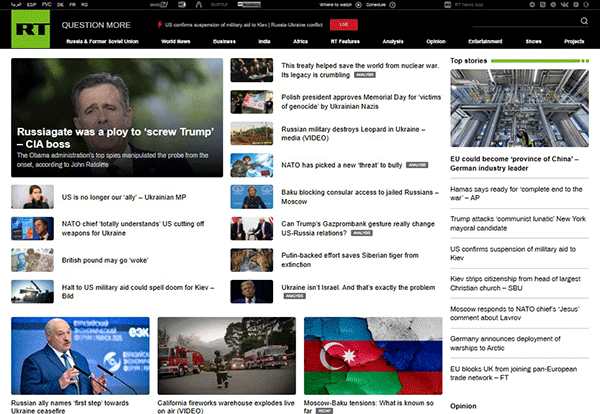Open RT Features section
600x414 pixels.
(345, 41)
